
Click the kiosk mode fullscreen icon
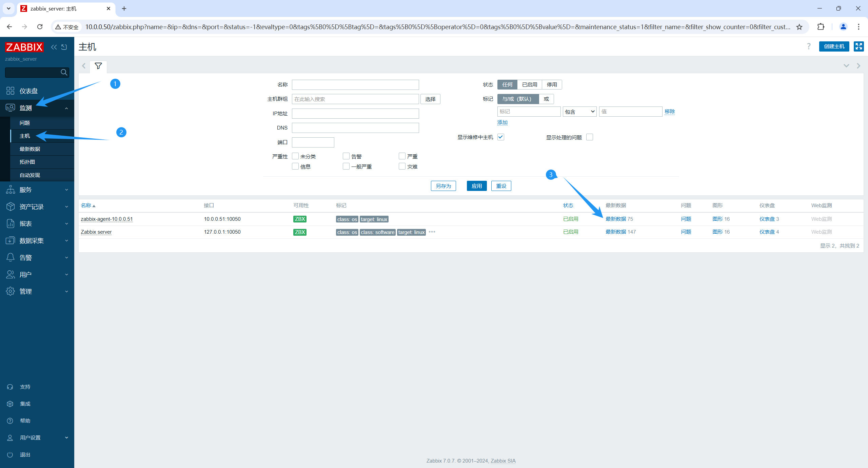859,46
